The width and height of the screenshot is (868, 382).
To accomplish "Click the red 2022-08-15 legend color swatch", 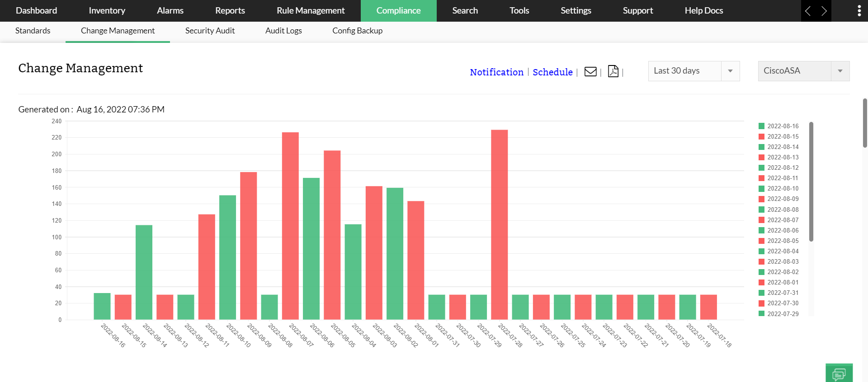I will pos(761,136).
